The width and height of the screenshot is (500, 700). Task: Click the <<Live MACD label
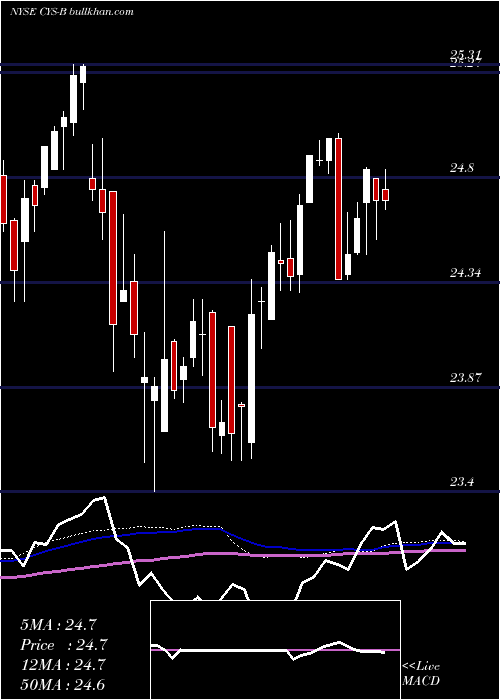pos(421,674)
